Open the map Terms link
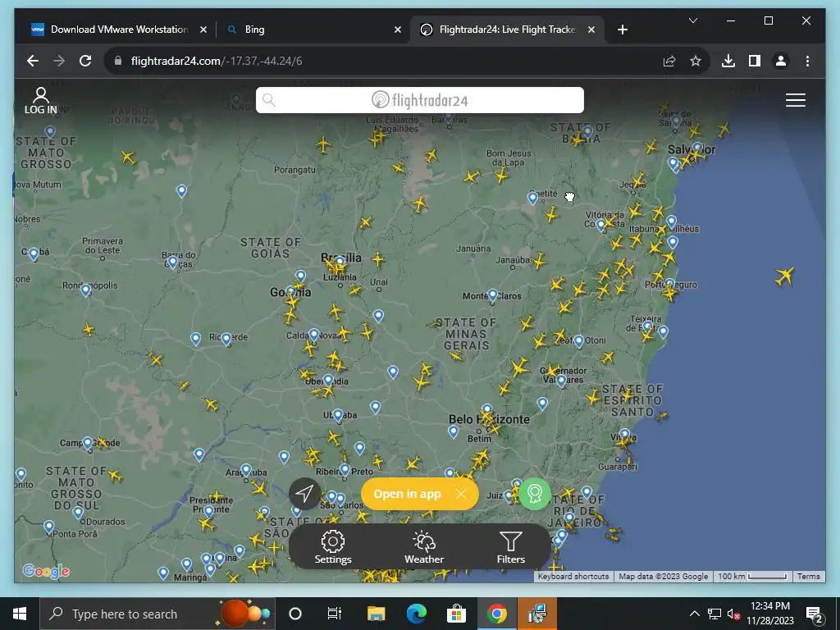This screenshot has width=840, height=630. pos(808,577)
